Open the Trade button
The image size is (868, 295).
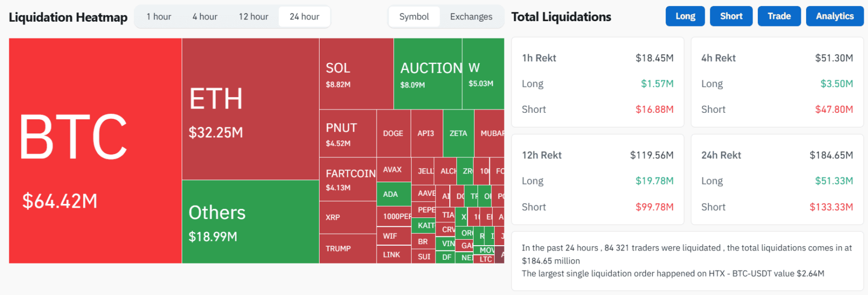(x=779, y=16)
